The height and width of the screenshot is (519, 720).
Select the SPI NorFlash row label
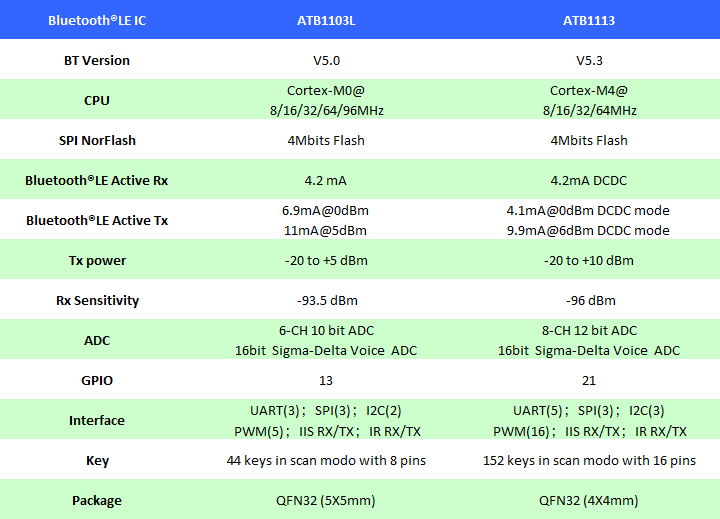(97, 140)
